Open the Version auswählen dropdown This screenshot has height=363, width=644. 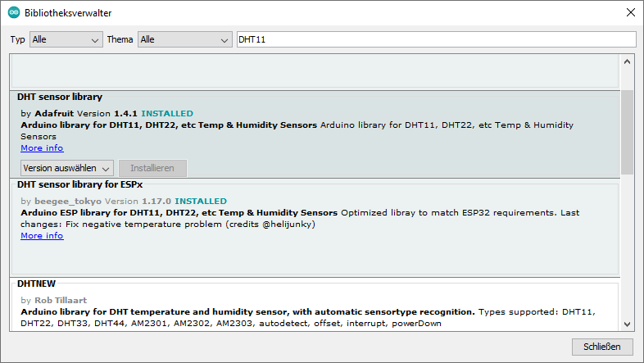pyautogui.click(x=67, y=168)
